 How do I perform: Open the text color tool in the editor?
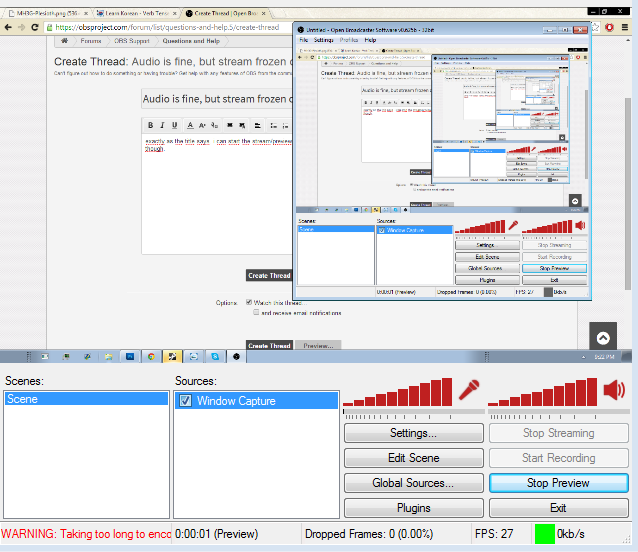tap(190, 125)
